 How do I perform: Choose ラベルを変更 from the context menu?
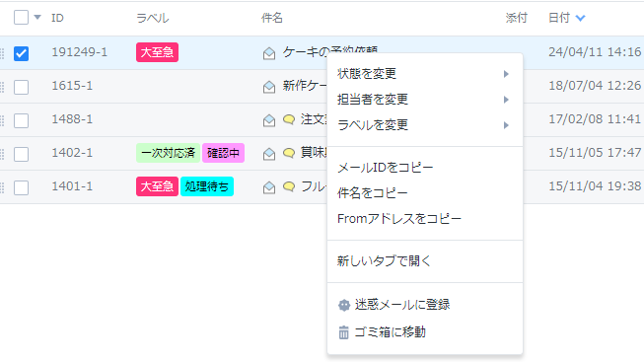pyautogui.click(x=425, y=125)
